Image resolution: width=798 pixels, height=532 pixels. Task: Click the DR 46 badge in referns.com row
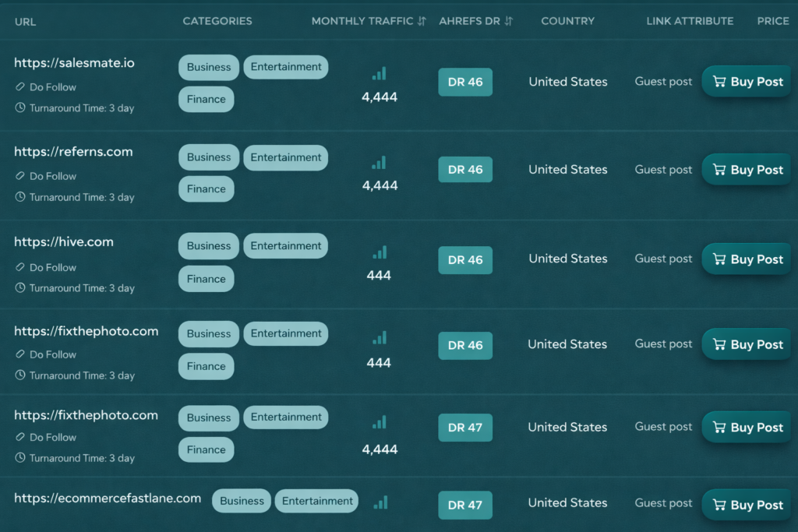(465, 169)
